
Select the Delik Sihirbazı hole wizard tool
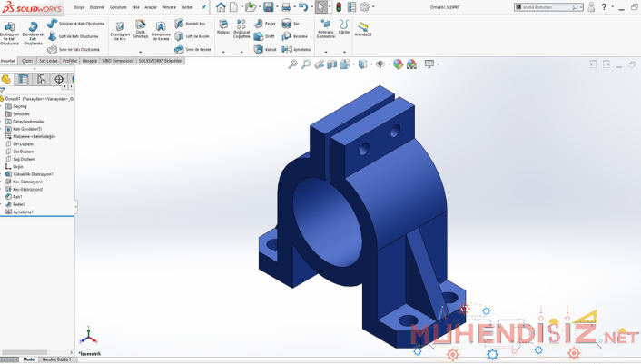[x=141, y=31]
